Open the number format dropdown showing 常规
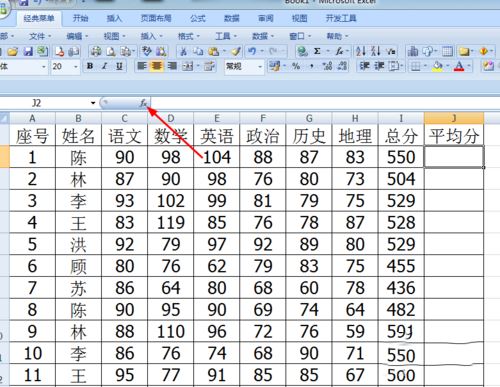The height and width of the screenshot is (387, 500). point(260,67)
